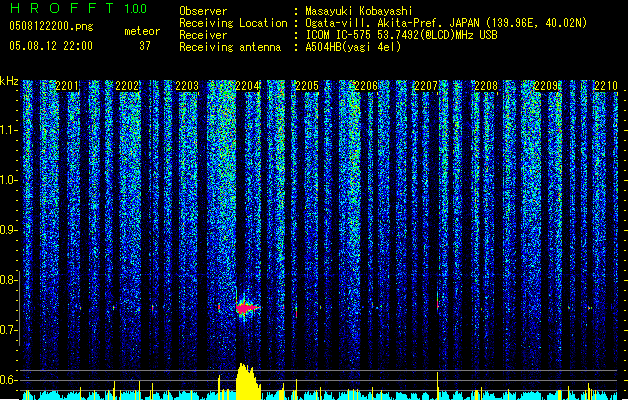The width and height of the screenshot is (629, 400).
Task: Click the Observer field label
Action: click(x=203, y=11)
